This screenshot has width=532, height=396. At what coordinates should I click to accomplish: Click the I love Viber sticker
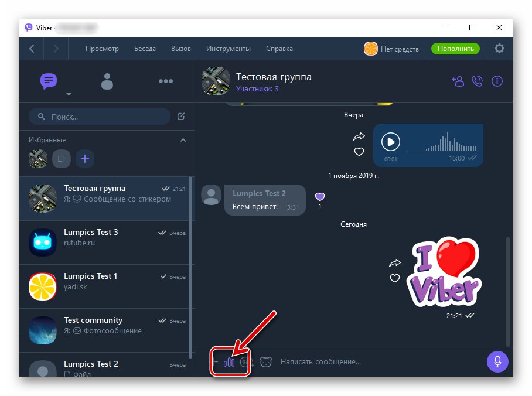444,271
